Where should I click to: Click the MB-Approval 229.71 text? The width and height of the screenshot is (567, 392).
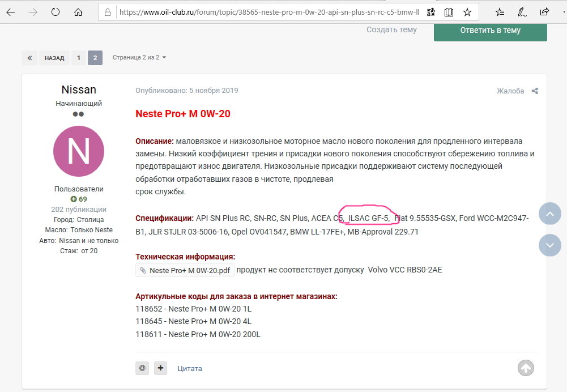(x=383, y=232)
